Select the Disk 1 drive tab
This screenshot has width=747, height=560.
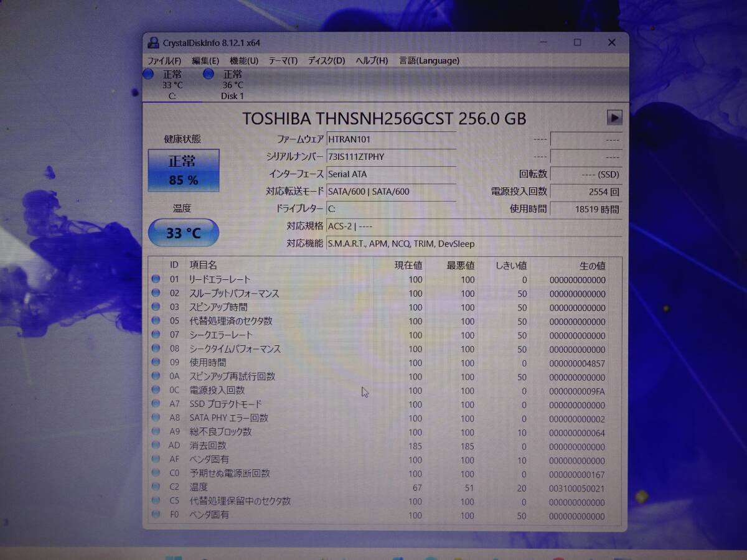click(232, 85)
